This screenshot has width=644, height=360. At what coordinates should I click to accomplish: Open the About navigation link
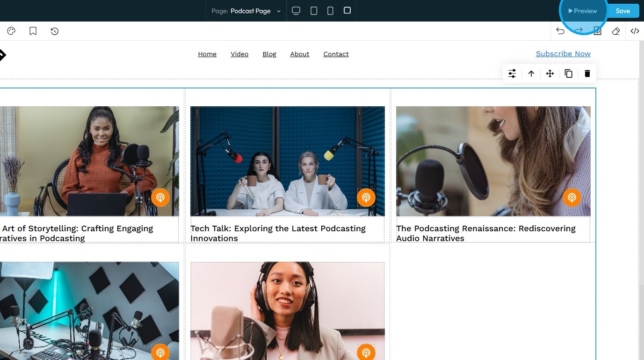(300, 54)
